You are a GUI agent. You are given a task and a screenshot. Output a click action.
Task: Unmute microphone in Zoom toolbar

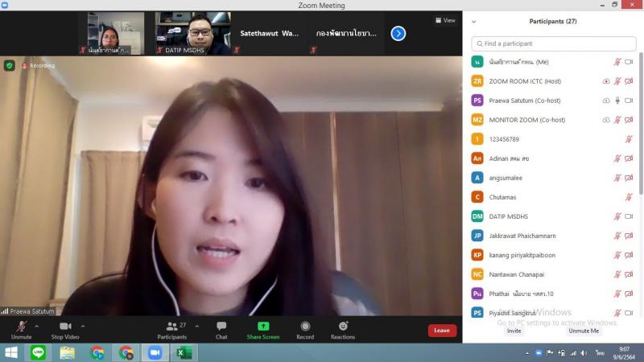pos(22,331)
